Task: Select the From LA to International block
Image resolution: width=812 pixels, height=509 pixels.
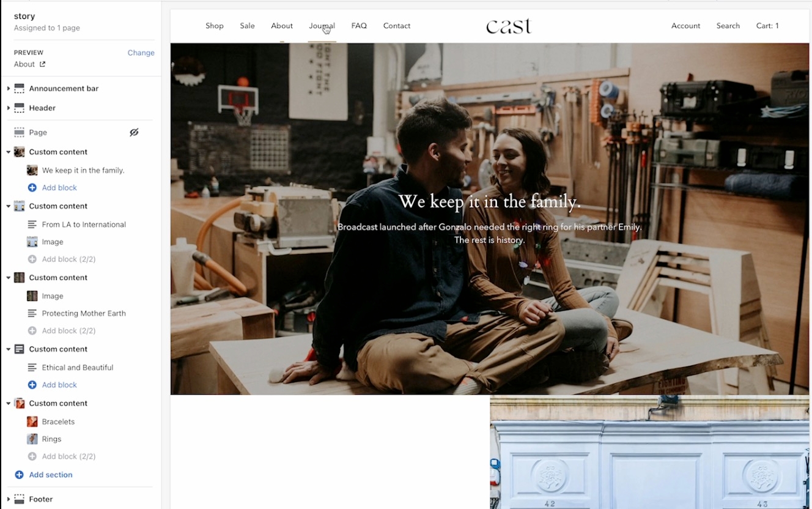Action: (x=84, y=225)
